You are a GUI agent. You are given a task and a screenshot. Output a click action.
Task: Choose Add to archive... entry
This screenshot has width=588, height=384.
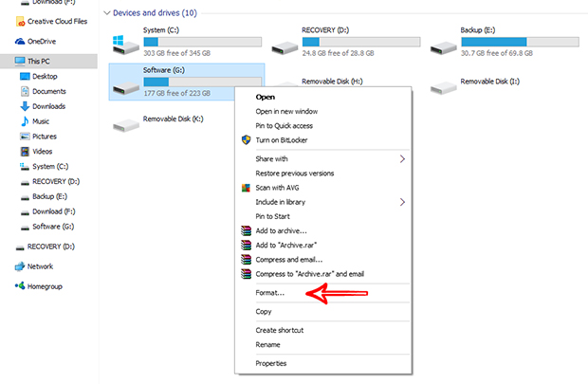(x=282, y=231)
